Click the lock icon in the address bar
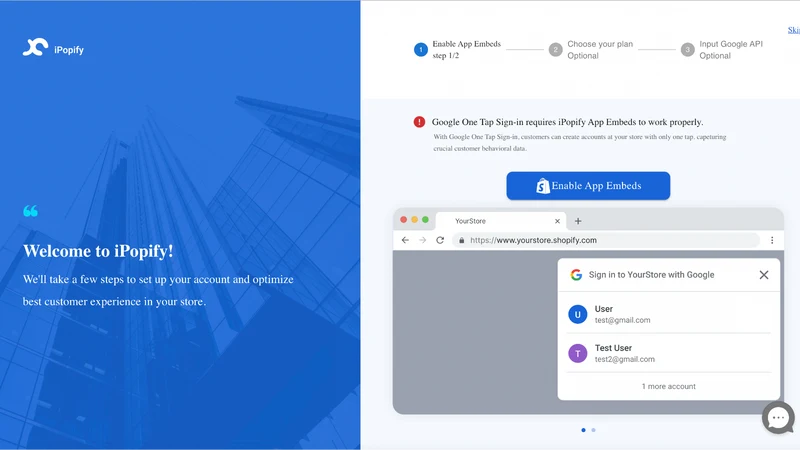The image size is (800, 450). click(x=462, y=240)
